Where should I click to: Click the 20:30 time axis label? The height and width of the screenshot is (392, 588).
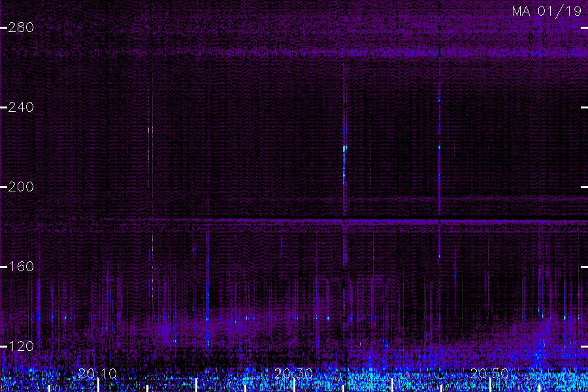(x=293, y=374)
